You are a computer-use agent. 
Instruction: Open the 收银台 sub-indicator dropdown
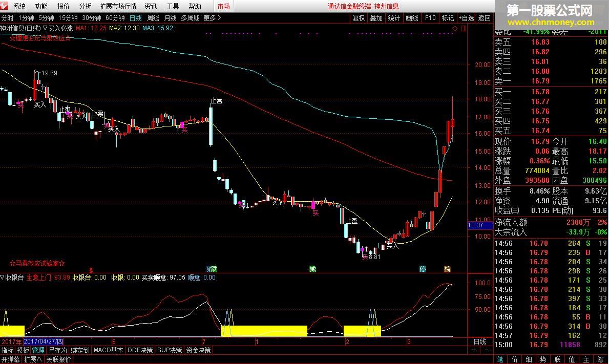[x=12, y=277]
